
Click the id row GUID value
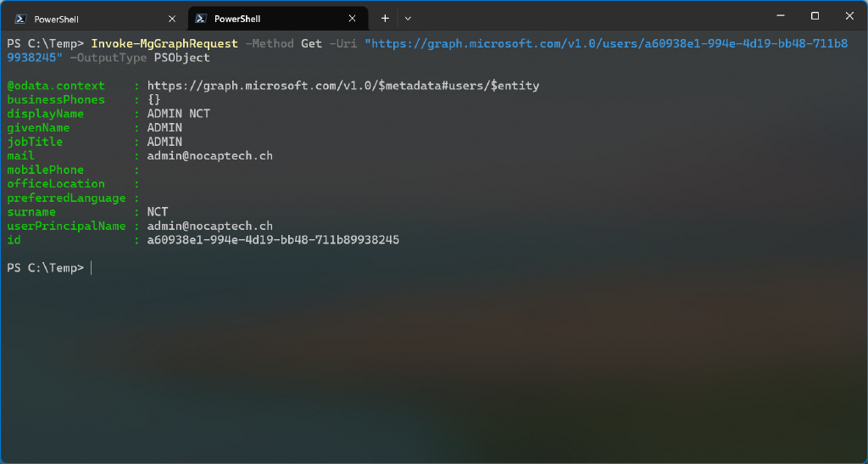(x=273, y=241)
